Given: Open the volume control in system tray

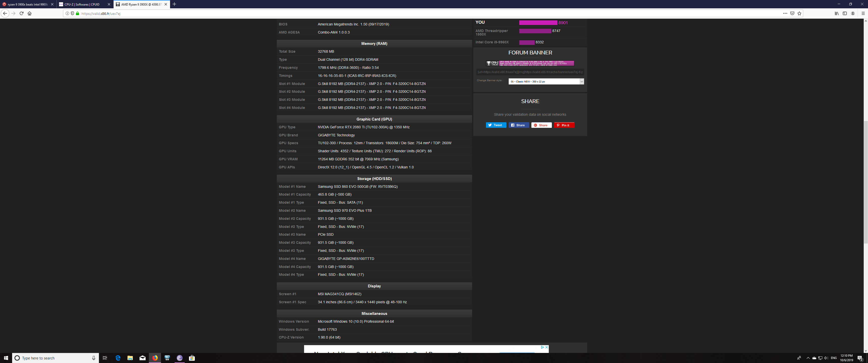Looking at the screenshot, I should tap(826, 358).
